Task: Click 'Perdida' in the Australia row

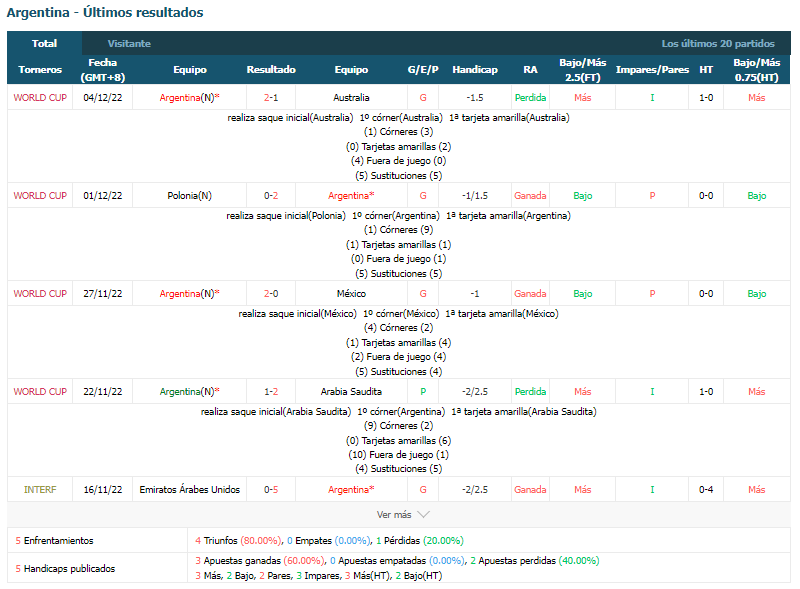Action: (530, 97)
